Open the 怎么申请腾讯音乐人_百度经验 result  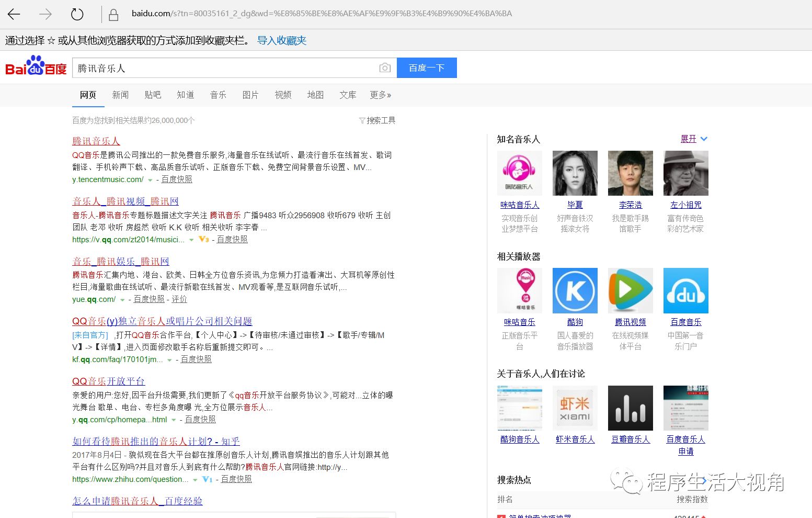138,501
